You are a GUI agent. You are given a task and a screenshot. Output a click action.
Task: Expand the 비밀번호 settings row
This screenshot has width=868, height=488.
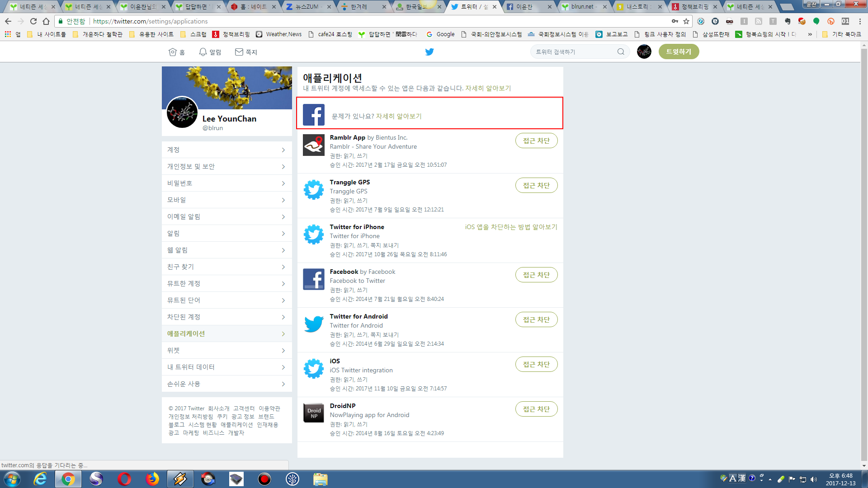click(x=227, y=183)
